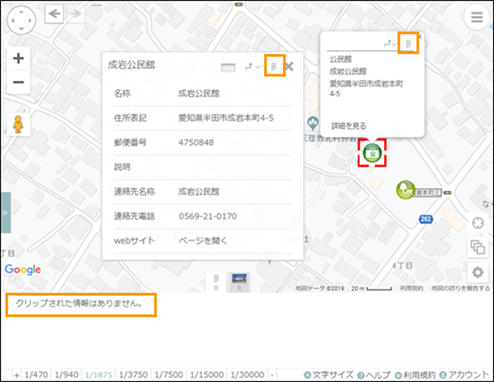The height and width of the screenshot is (382, 494).
Task: Open the map layers overlap icon
Action: [478, 247]
